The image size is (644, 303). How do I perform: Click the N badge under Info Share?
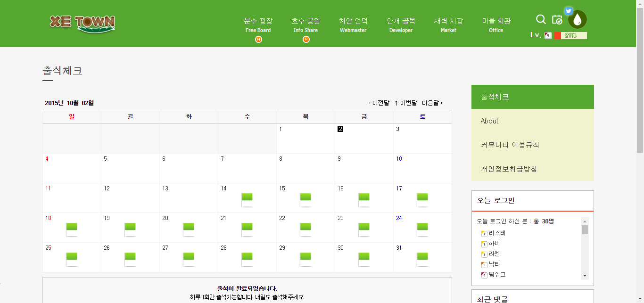pyautogui.click(x=306, y=40)
